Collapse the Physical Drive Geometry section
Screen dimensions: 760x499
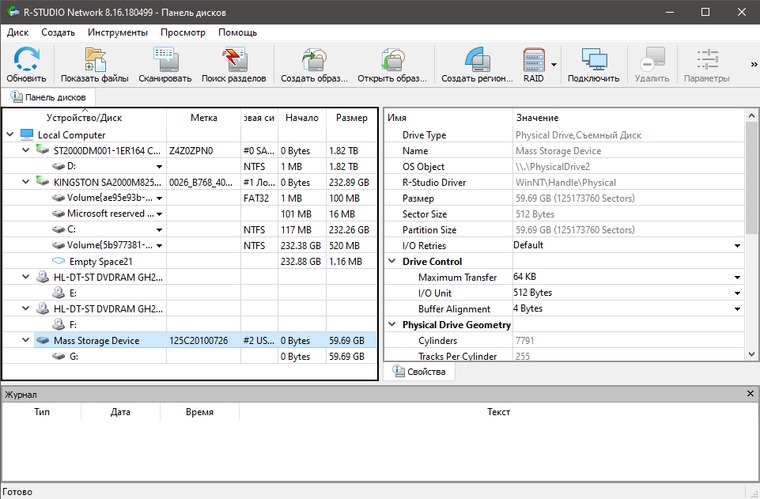tap(392, 324)
